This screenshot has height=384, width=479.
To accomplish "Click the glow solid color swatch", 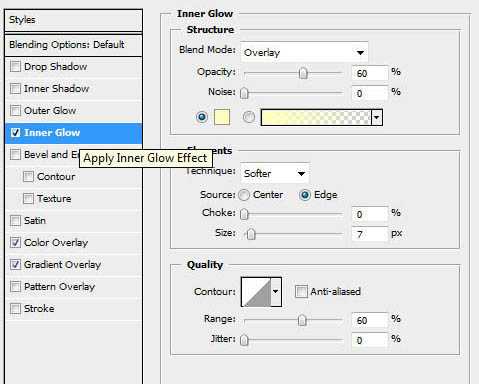I will (x=222, y=117).
